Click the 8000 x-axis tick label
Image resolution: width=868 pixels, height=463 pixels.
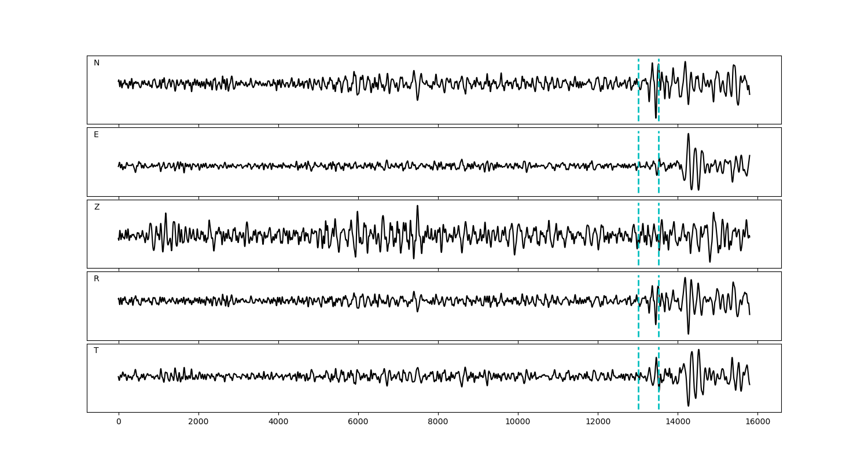pyautogui.click(x=438, y=422)
